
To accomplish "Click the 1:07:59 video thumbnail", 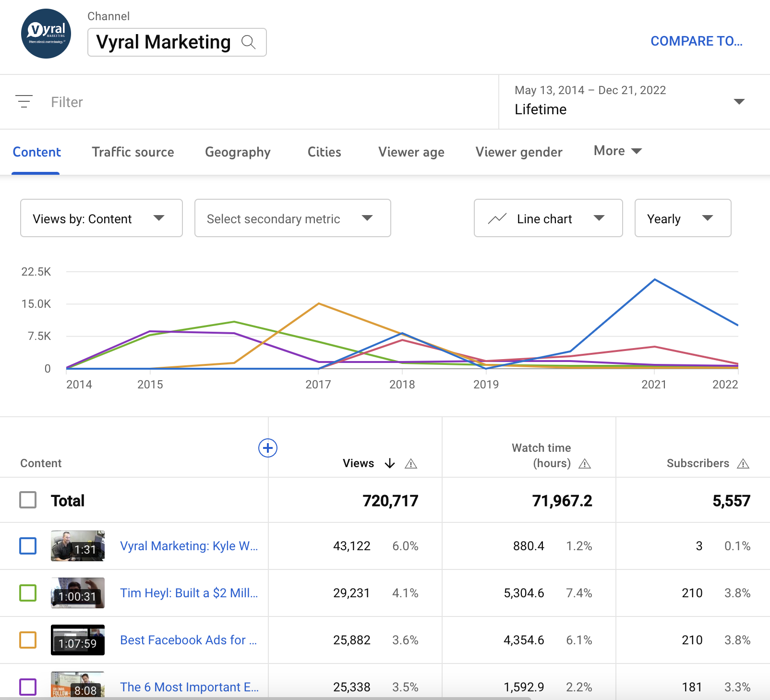I will [x=78, y=640].
